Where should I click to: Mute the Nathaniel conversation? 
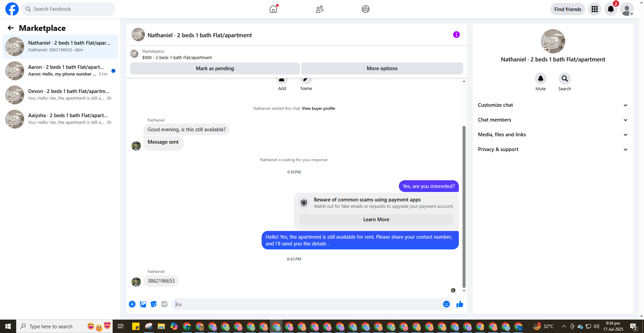point(541,79)
